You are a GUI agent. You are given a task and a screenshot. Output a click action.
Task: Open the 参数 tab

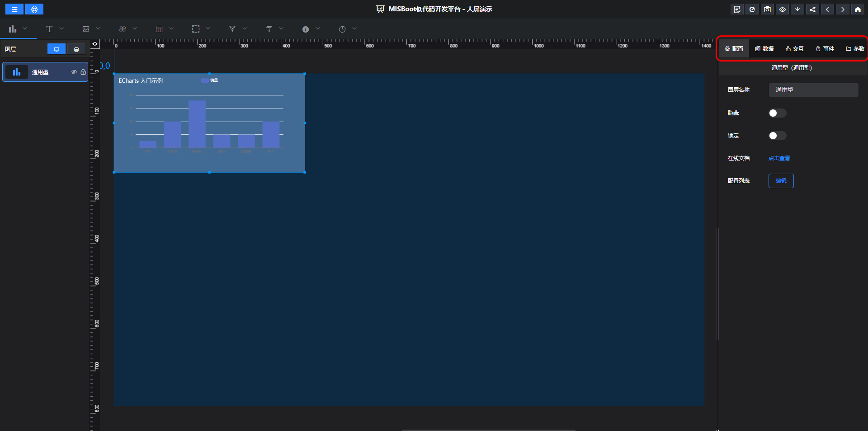(x=855, y=49)
